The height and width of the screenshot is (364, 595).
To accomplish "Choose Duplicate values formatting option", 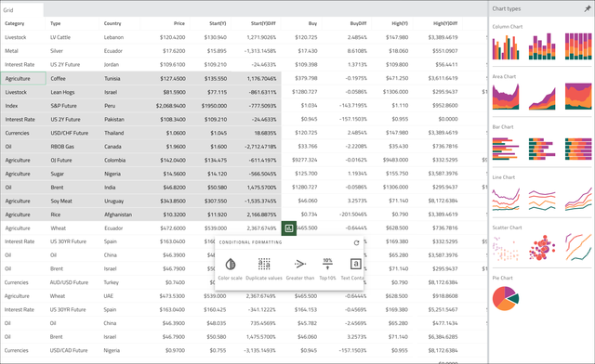I will click(264, 269).
